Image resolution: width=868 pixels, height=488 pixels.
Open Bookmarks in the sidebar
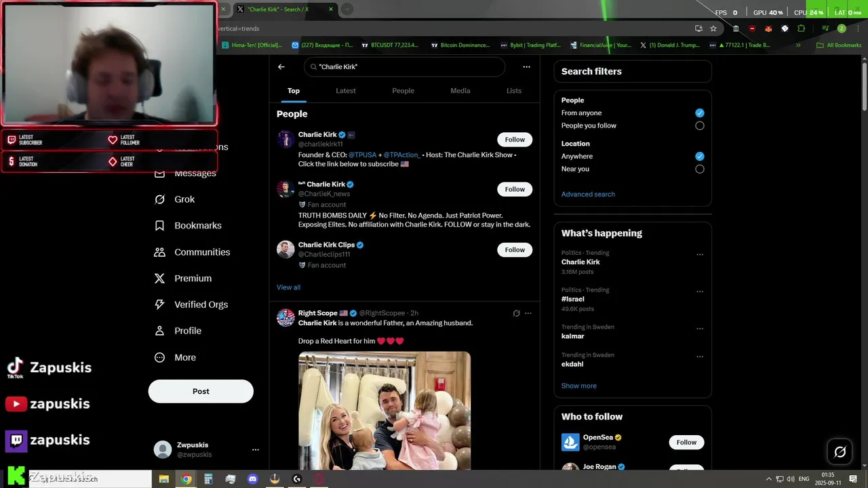point(189,226)
